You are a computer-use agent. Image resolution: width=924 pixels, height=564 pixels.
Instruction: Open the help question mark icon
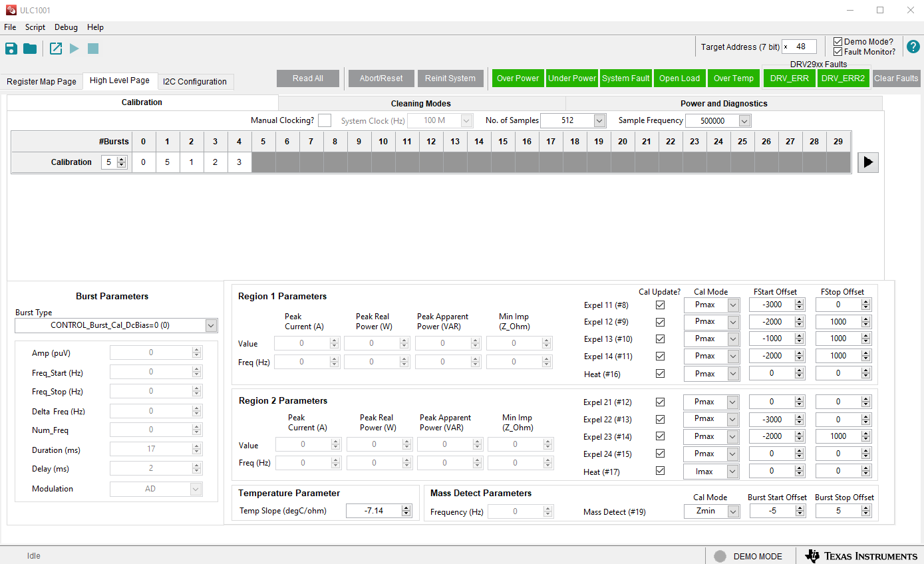pos(913,47)
